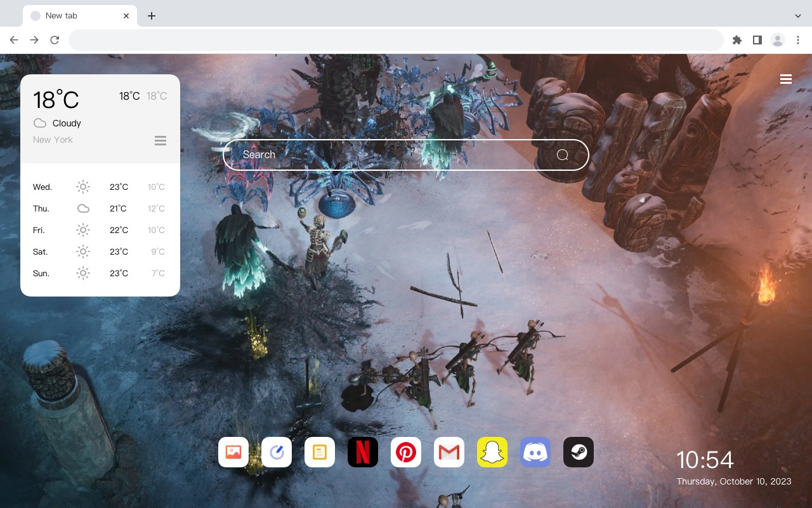Screen dimensions: 812x508
Task: Focus the browser address bar
Action: point(396,40)
